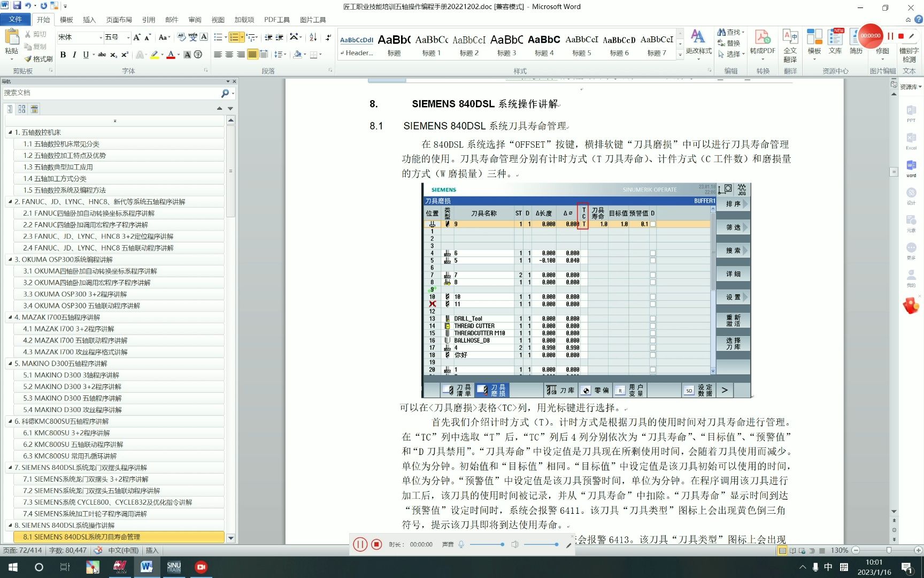Center align the paragraph
The image size is (924, 578).
tap(229, 55)
